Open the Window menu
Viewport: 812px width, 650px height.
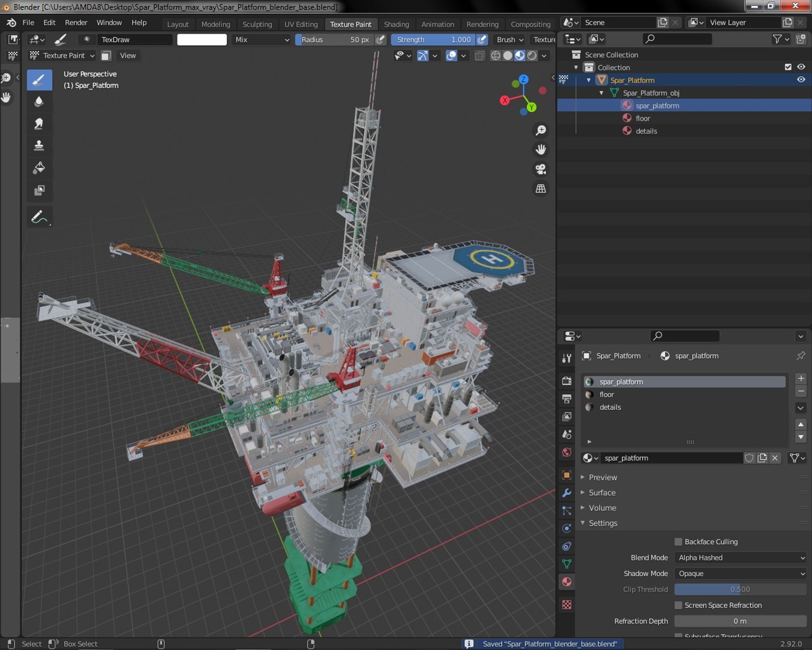[x=109, y=22]
